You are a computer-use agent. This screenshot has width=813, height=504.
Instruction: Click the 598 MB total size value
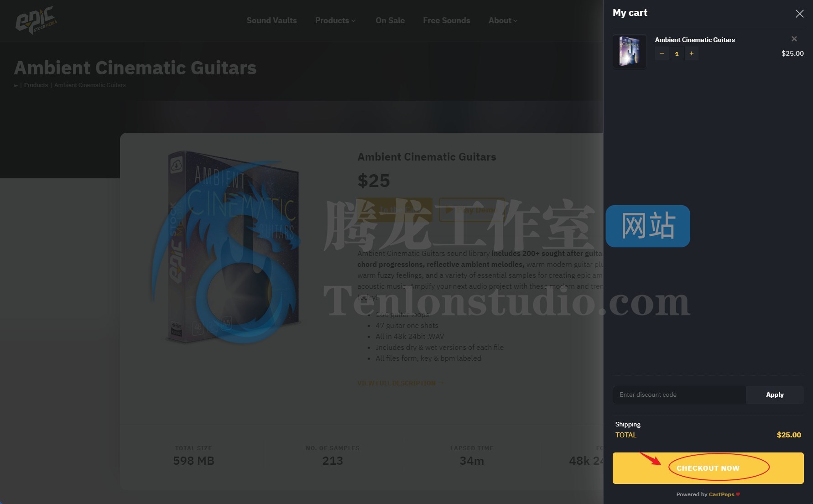tap(193, 461)
